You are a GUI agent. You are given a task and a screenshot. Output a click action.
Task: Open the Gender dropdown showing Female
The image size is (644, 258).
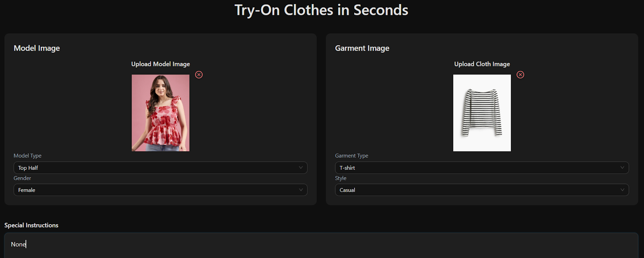[160, 190]
